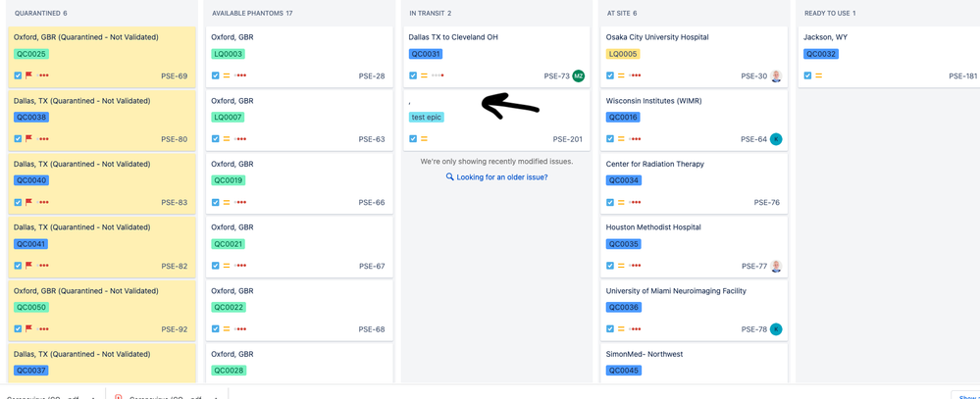
Task: Click the MZ assignee avatar on PSE-73
Action: (578, 75)
